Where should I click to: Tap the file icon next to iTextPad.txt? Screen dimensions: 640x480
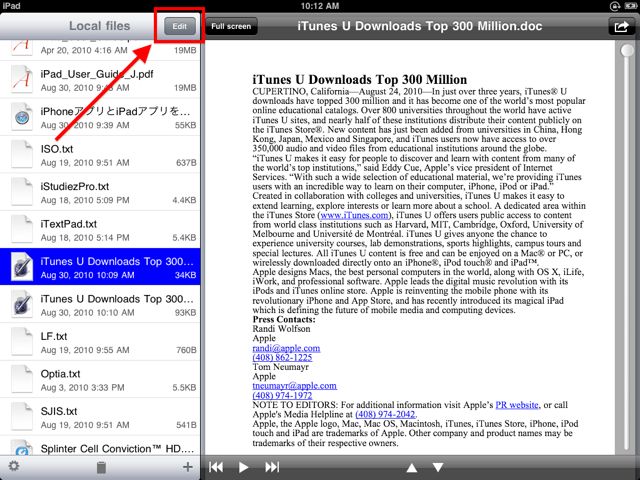tap(21, 229)
